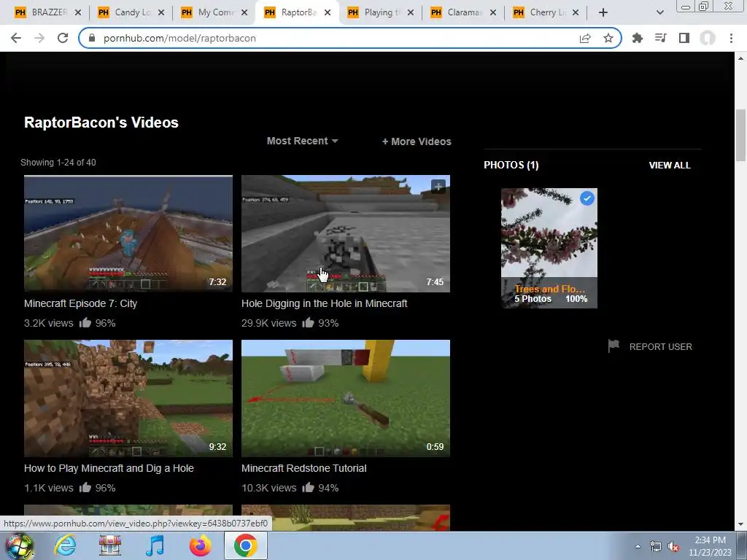Click How to Play Minecraft and Dig a Hole title
This screenshot has width=747, height=560.
point(109,468)
